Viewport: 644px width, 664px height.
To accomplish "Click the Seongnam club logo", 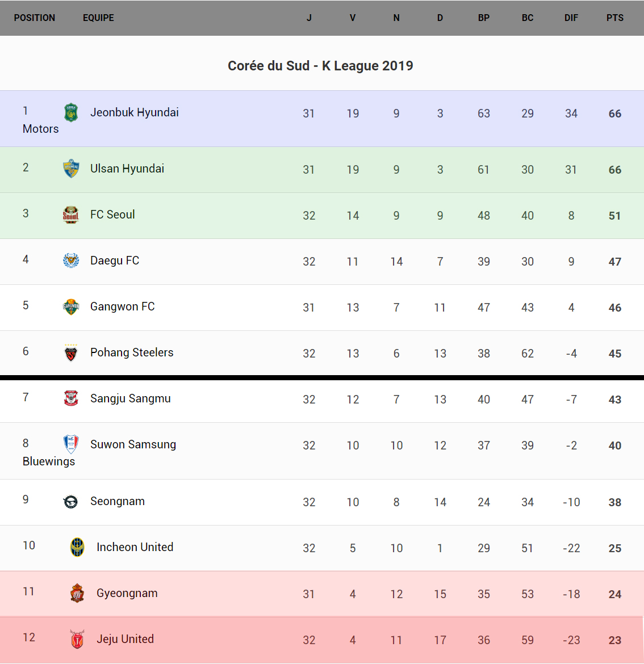I will pos(71,502).
